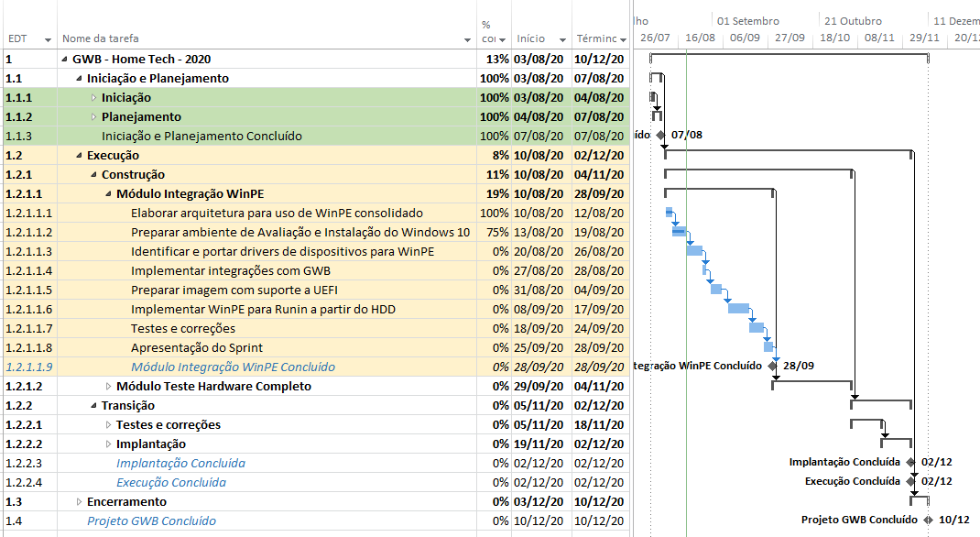Screen dimensions: 980x537
Task: Open the % concluída column dropdown arrow
Action: tap(502, 40)
